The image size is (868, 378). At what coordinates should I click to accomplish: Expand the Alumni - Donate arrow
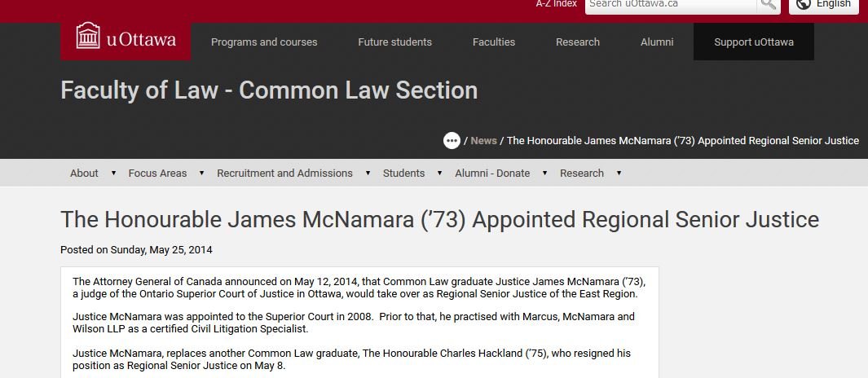544,174
